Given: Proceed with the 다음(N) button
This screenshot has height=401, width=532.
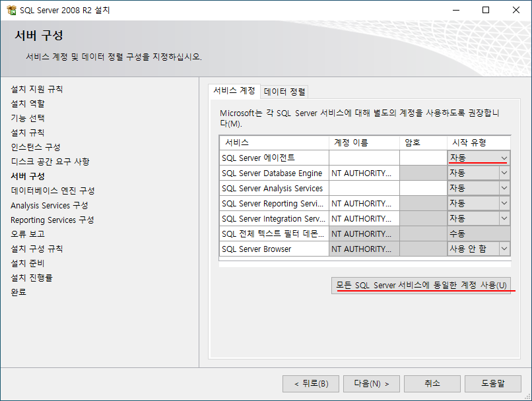Looking at the screenshot, I should pyautogui.click(x=372, y=384).
